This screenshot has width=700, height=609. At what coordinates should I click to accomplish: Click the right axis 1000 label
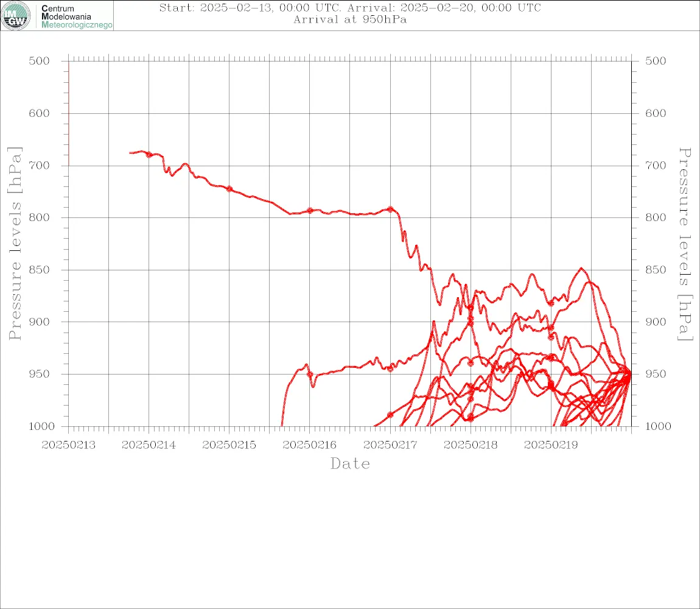coord(658,426)
